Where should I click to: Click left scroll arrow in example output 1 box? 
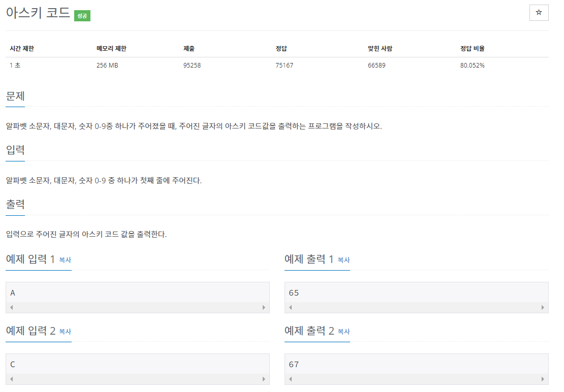[x=290, y=307]
